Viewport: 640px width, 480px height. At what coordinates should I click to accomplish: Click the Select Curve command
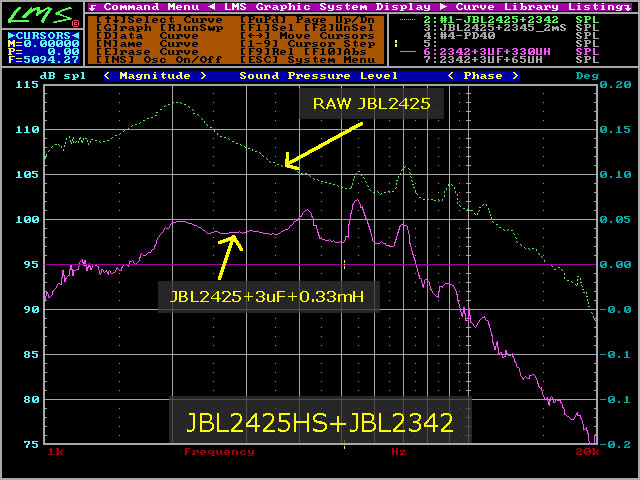pos(160,20)
